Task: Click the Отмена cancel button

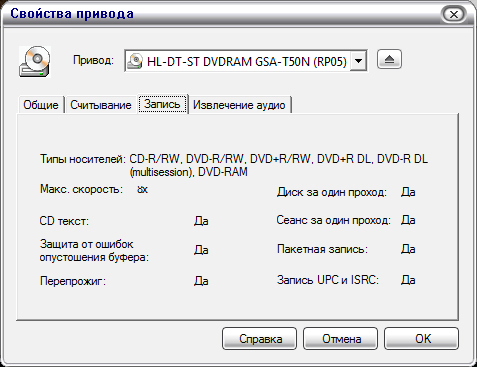Action: pyautogui.click(x=340, y=339)
